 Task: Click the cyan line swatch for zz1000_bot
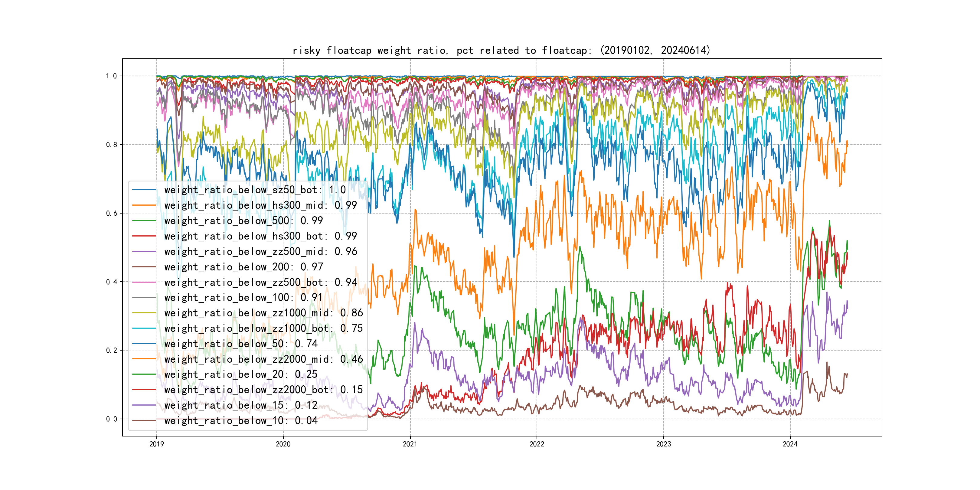coord(144,328)
